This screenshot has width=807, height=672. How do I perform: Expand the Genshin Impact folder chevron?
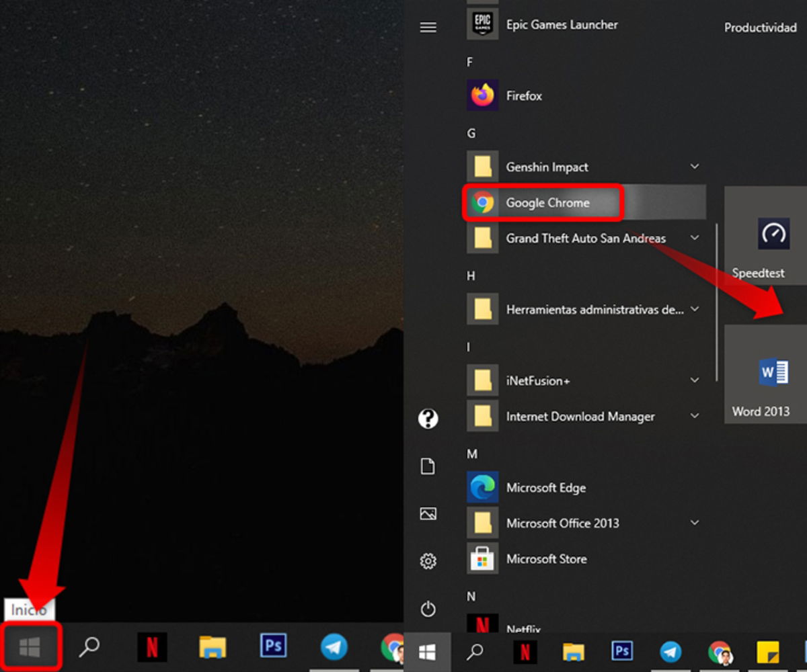pos(695,167)
